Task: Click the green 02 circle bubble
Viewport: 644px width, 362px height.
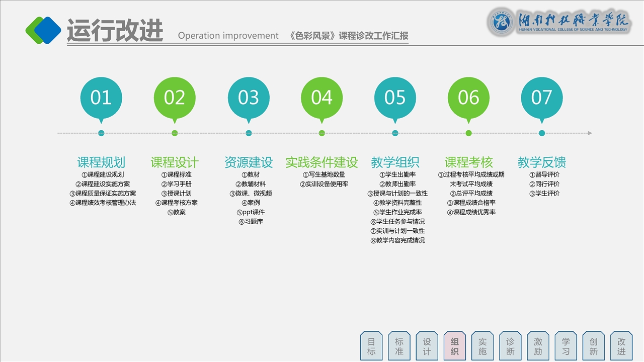Action: pos(175,98)
